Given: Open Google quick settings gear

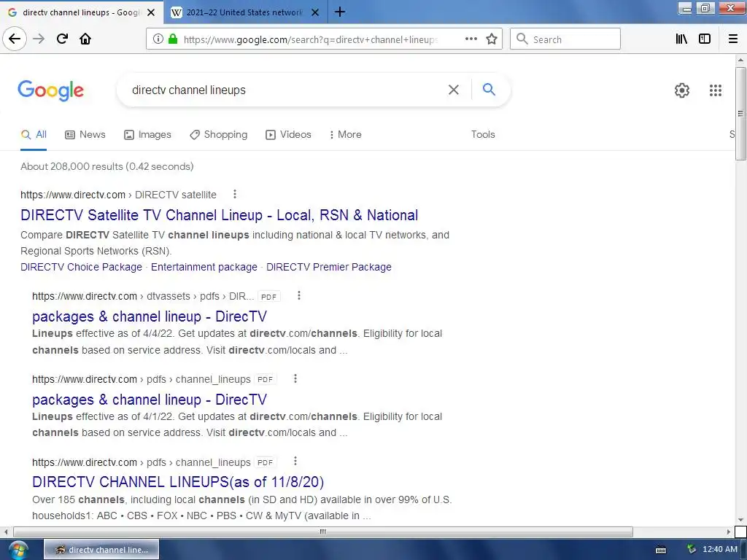Looking at the screenshot, I should (682, 90).
